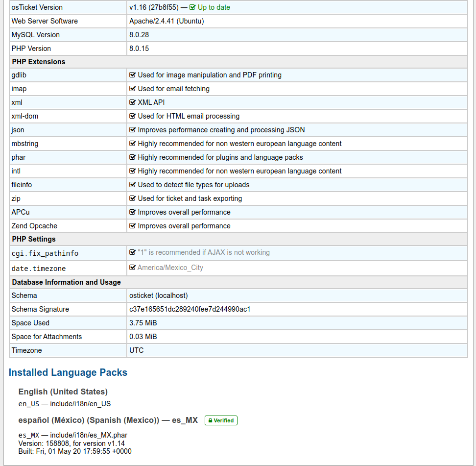The height and width of the screenshot is (466, 476).
Task: Select the schema value osticket (localhost)
Action: 159,295
